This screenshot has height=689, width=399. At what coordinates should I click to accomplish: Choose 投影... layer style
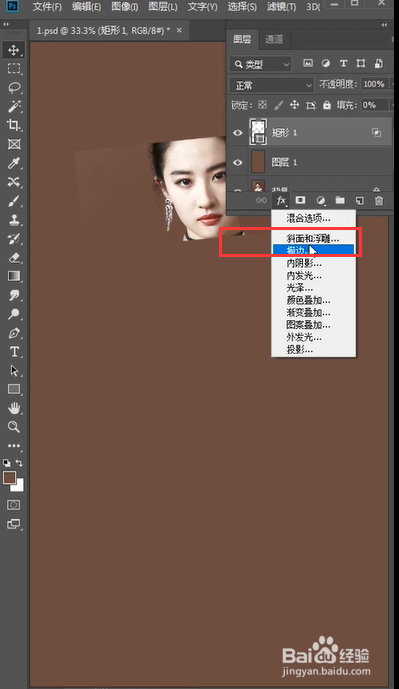(313, 349)
